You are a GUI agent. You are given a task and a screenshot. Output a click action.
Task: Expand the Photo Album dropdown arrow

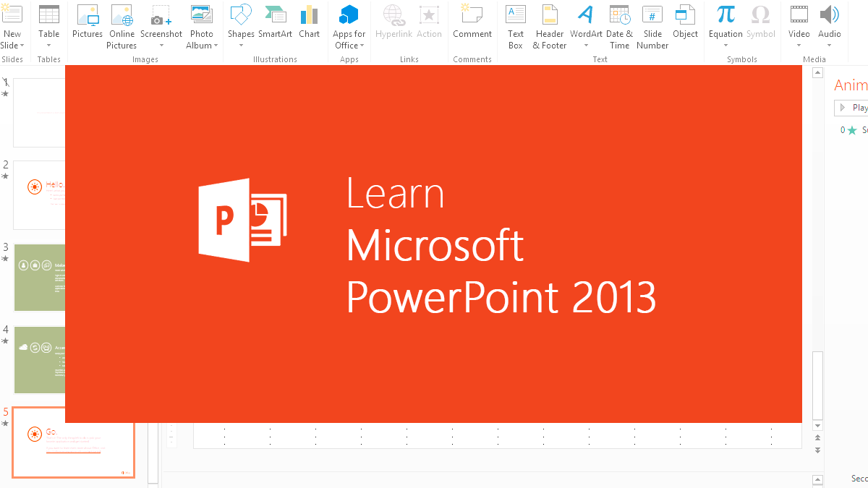coord(216,46)
